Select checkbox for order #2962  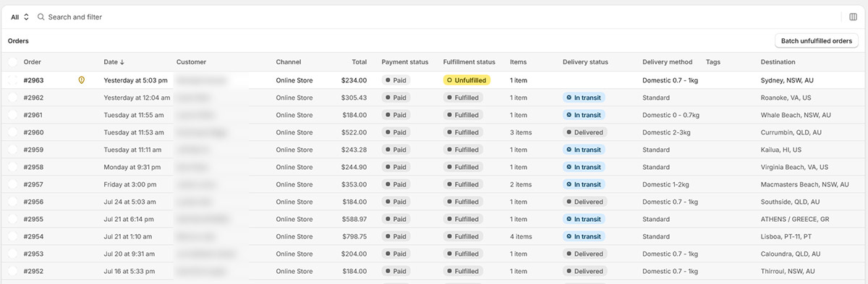click(12, 98)
